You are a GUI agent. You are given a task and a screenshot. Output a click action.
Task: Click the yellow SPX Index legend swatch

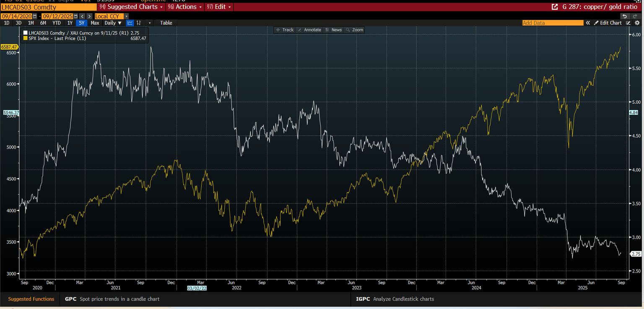pyautogui.click(x=26, y=38)
